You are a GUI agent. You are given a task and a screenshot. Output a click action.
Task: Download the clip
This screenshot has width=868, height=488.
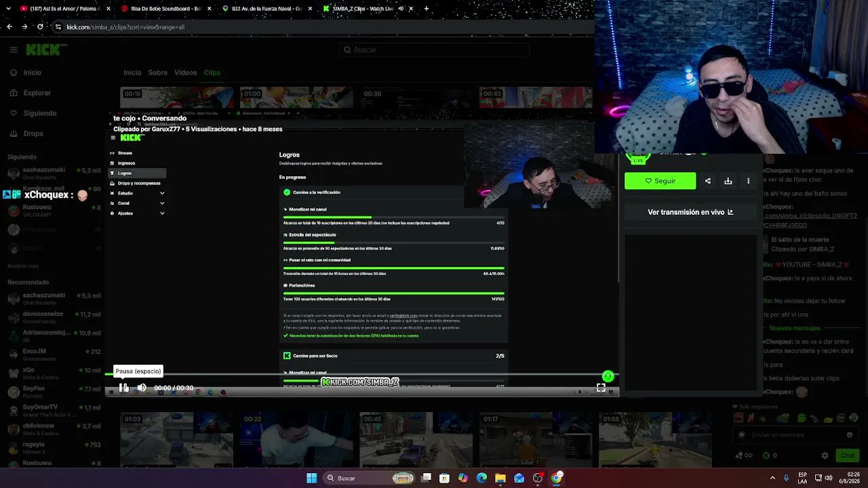[x=728, y=181]
